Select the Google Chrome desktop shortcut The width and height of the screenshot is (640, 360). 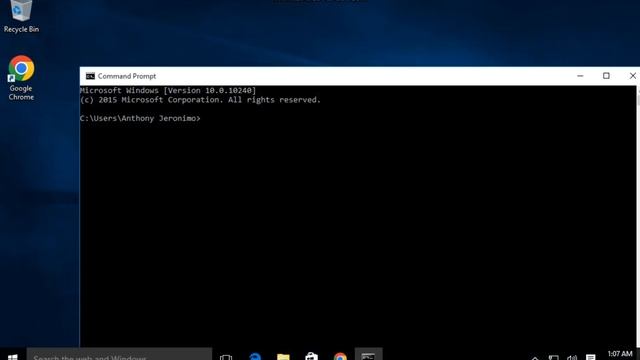tap(21, 78)
